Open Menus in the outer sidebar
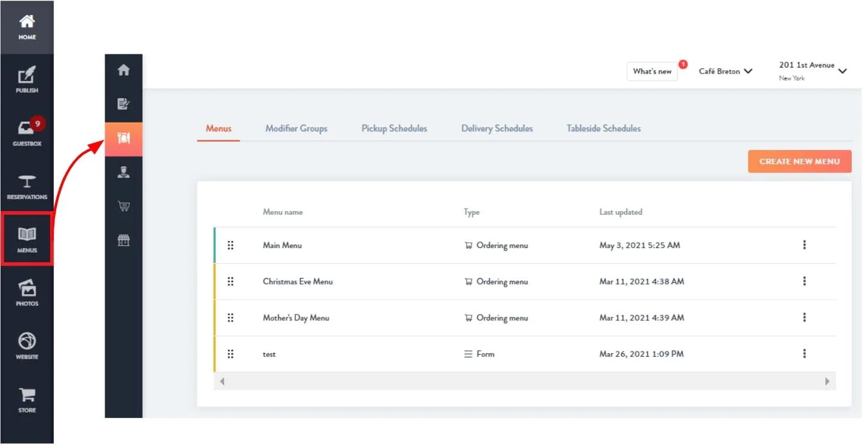Screen dimensions: 868x446 (x=27, y=239)
